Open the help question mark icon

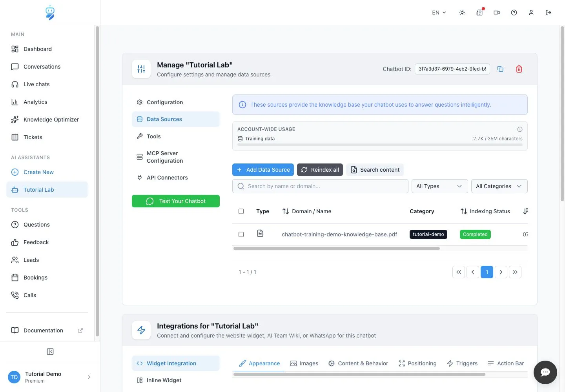point(514,13)
